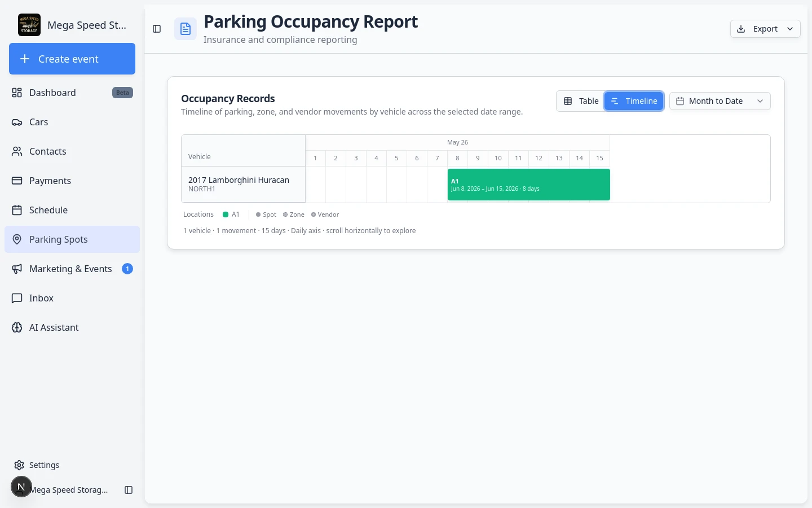Click the green A1 occupancy bar
The width and height of the screenshot is (812, 508).
[x=529, y=185]
